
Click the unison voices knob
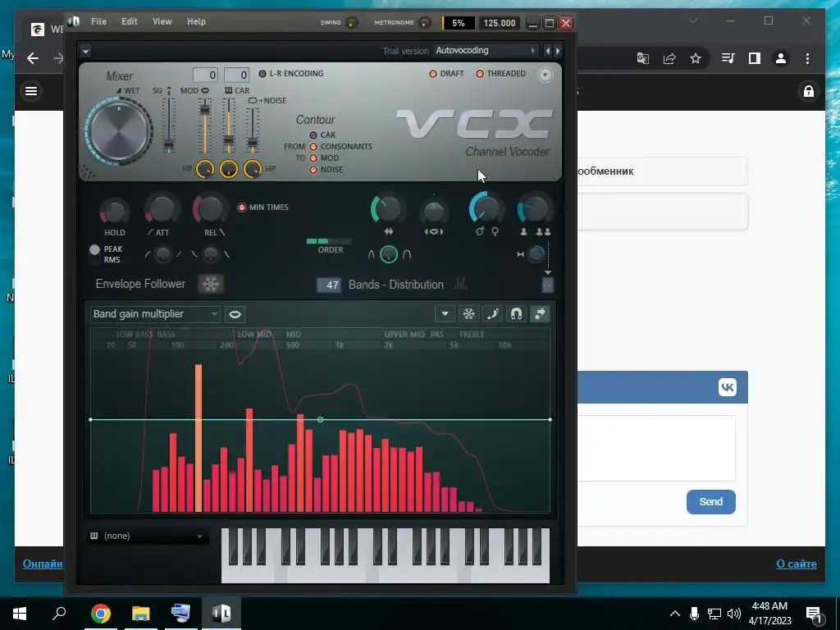tap(534, 209)
